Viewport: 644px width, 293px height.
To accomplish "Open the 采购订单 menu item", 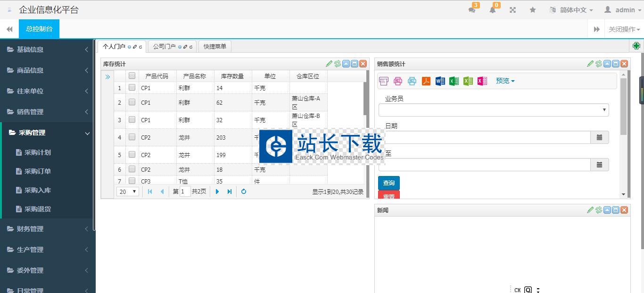I will pos(37,171).
